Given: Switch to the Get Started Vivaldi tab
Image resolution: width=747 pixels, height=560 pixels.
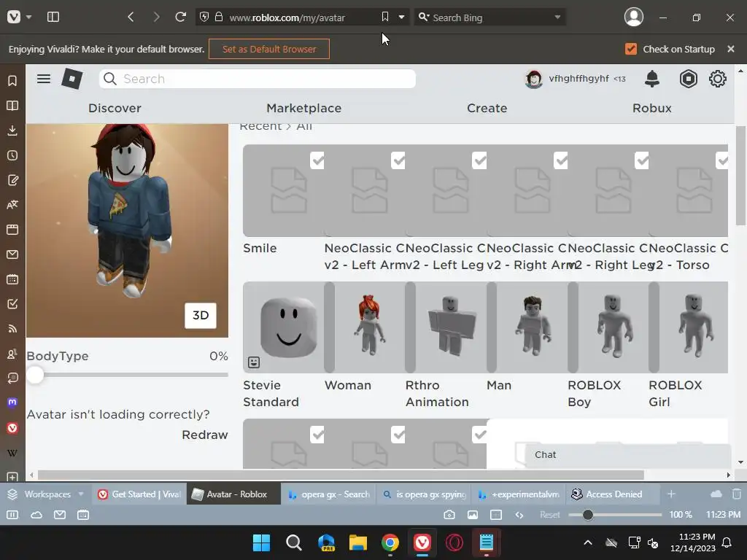Looking at the screenshot, I should tap(139, 494).
